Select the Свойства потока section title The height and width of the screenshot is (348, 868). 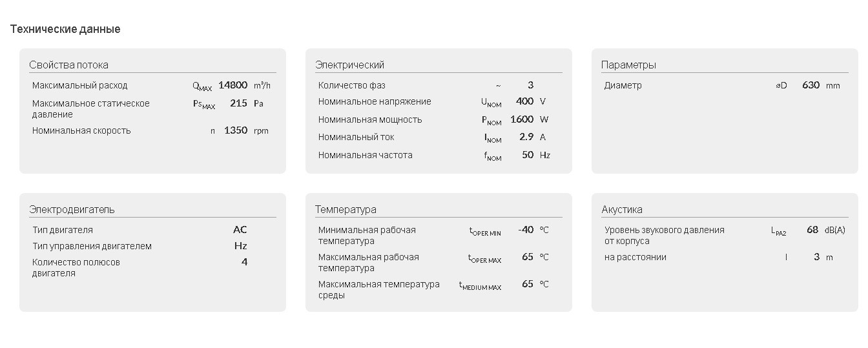pos(68,65)
